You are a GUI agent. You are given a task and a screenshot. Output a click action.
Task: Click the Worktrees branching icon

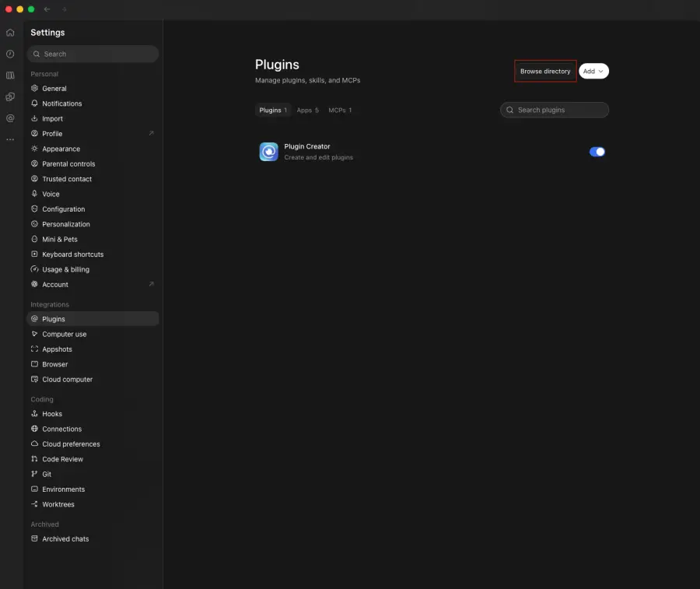click(x=34, y=504)
